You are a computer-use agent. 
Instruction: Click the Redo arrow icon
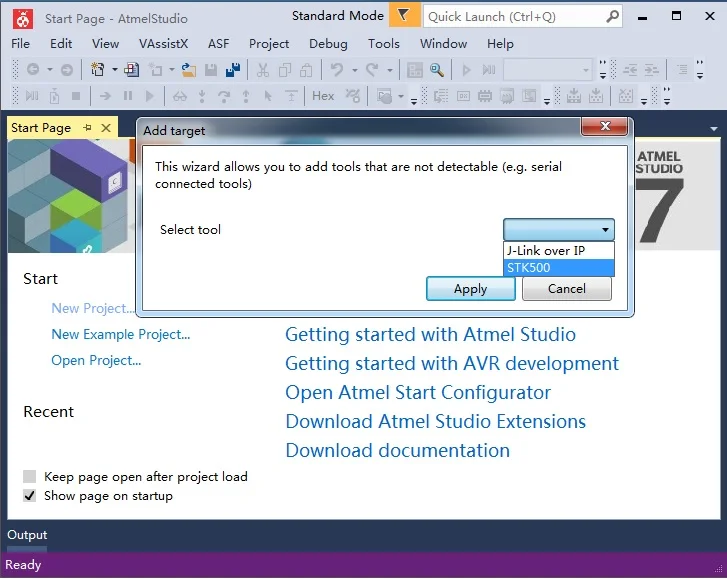coord(372,70)
